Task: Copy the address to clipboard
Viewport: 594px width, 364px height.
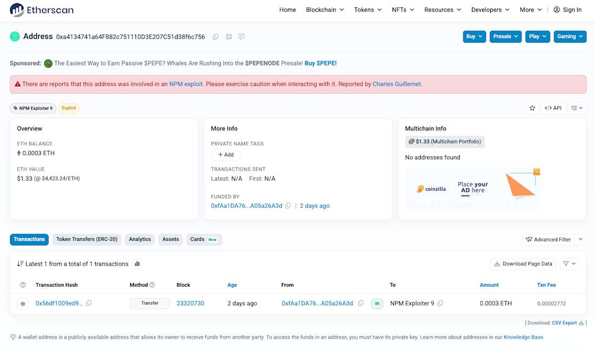Action: [215, 36]
